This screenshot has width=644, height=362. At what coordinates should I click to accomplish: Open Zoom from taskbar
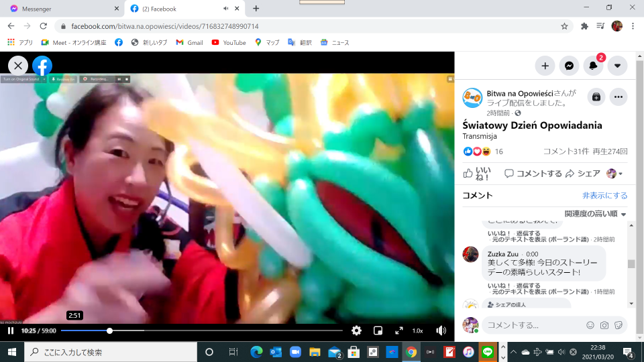point(295,352)
